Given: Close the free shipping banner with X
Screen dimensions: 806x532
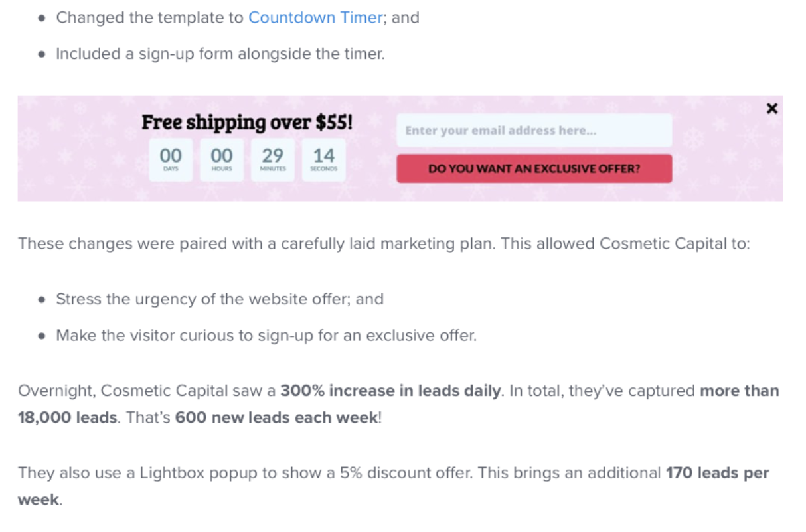Looking at the screenshot, I should 771,109.
